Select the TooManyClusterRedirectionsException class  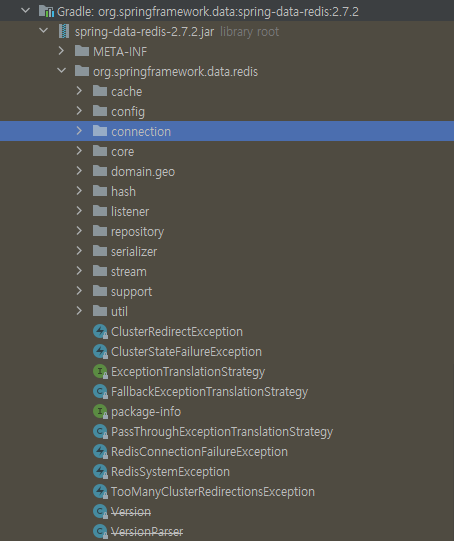(213, 492)
